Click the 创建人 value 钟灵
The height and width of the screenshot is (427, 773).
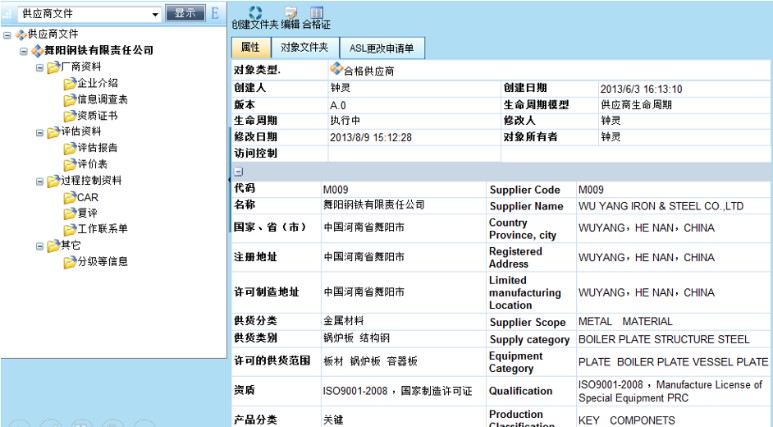point(340,88)
